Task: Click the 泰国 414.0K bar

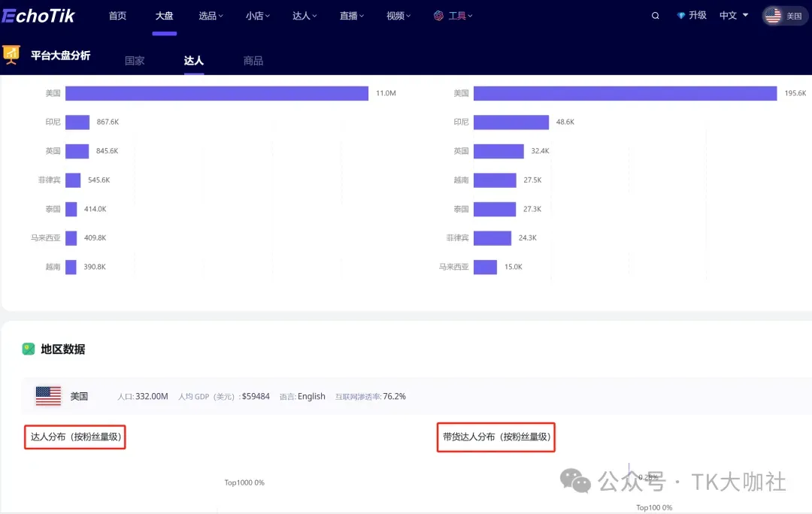Action: point(71,209)
